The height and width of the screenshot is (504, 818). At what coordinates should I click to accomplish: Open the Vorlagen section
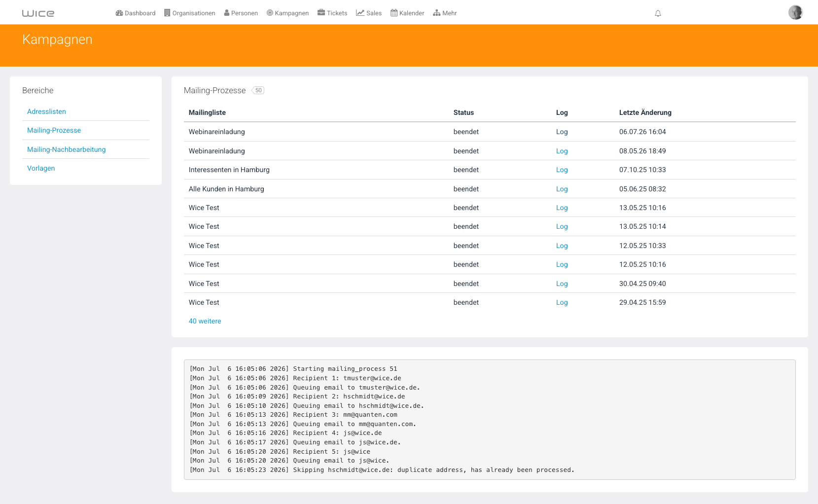pyautogui.click(x=41, y=168)
